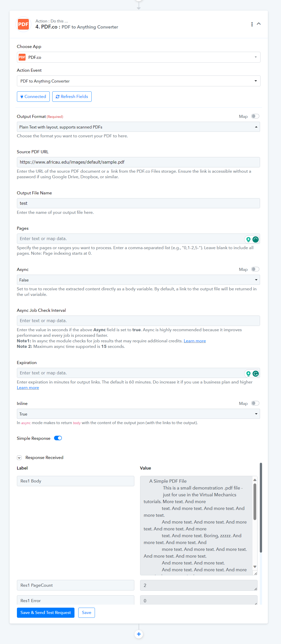Viewport: 281px width, 644px height.
Task: Click the green lightbulb icon in Pages field
Action: (x=248, y=239)
